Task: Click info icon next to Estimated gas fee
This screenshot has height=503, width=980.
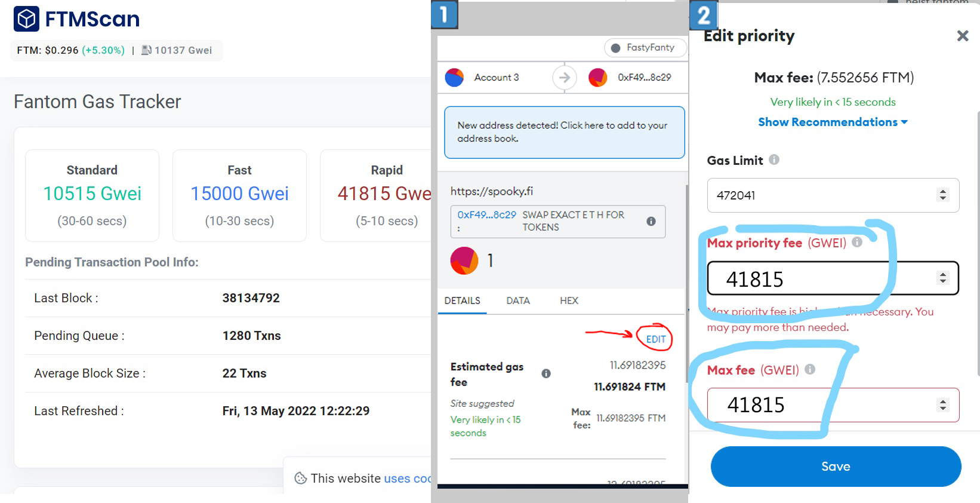Action: (546, 374)
